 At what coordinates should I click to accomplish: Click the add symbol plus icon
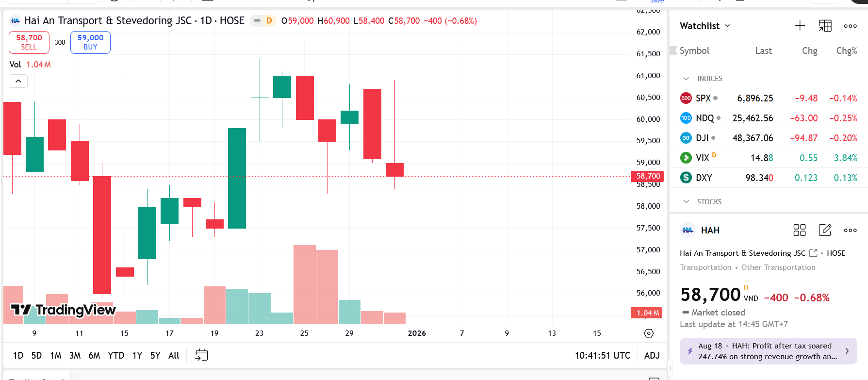(x=800, y=26)
